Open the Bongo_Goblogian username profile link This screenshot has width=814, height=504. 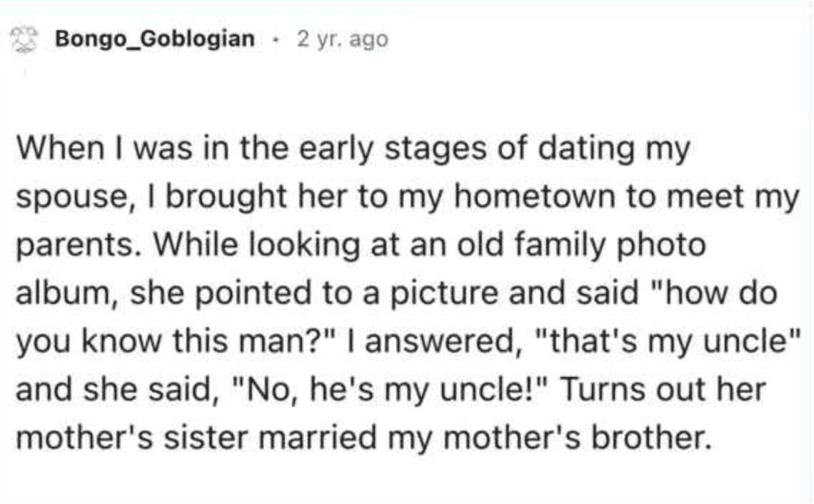pos(155,39)
